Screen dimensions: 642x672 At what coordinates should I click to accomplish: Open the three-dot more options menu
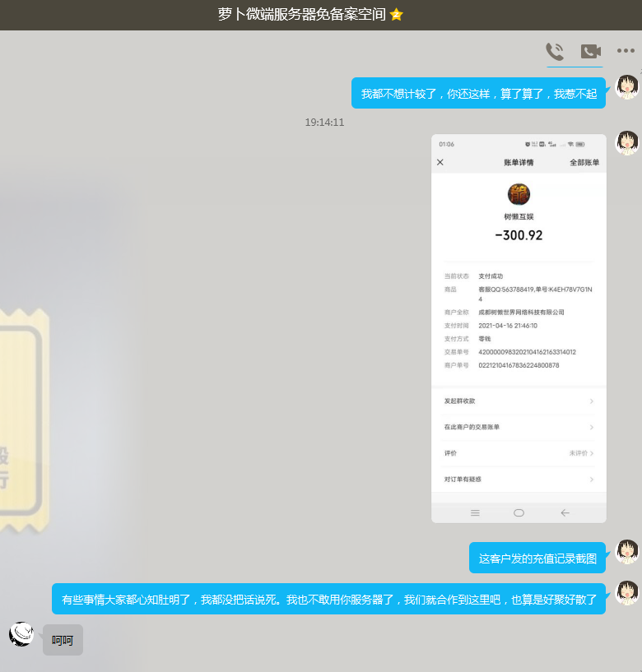click(x=626, y=52)
